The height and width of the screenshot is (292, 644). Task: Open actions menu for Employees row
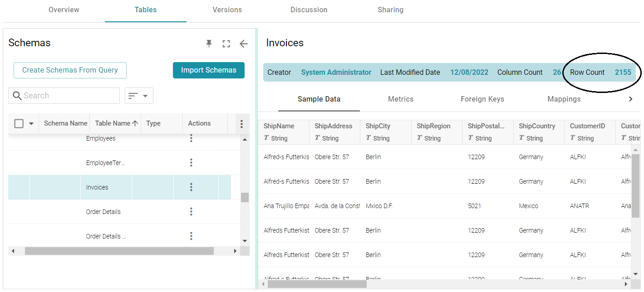pyautogui.click(x=191, y=138)
